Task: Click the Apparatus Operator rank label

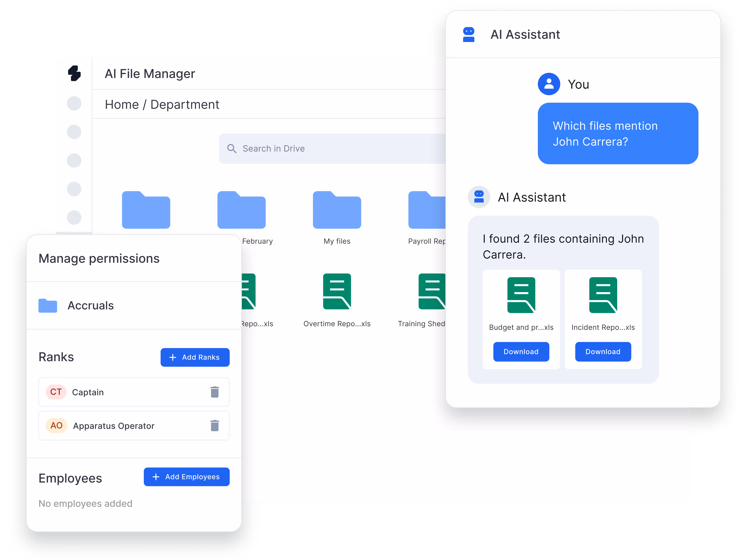Action: tap(114, 426)
